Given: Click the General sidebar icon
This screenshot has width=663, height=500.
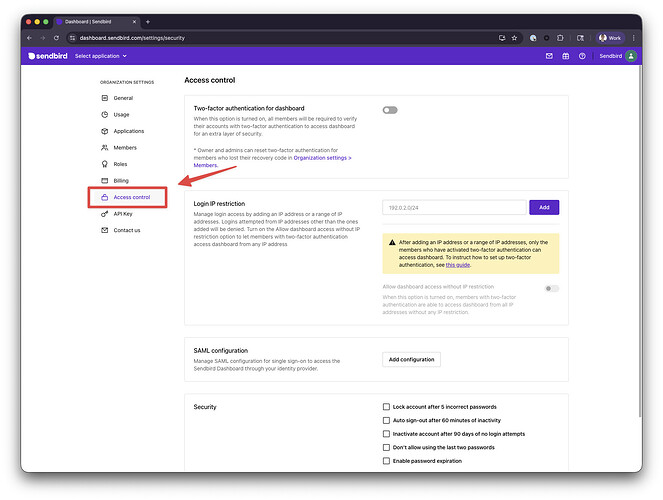Looking at the screenshot, I should 104,98.
